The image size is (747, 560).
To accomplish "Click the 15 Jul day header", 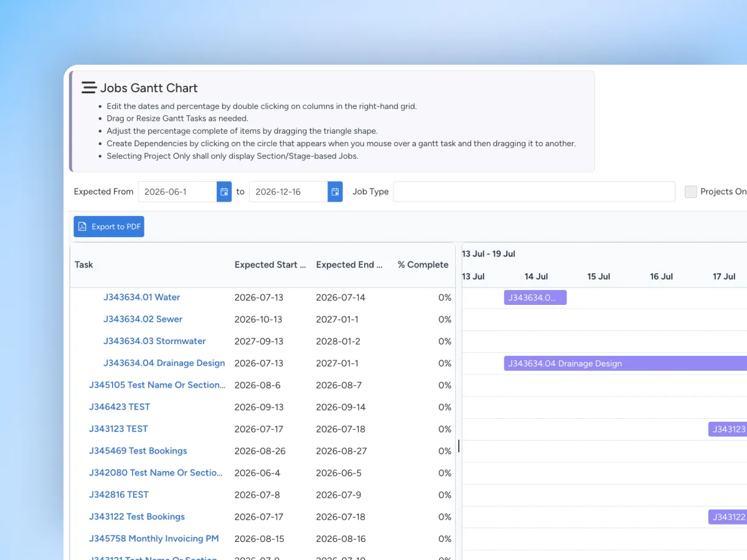I will tap(599, 276).
